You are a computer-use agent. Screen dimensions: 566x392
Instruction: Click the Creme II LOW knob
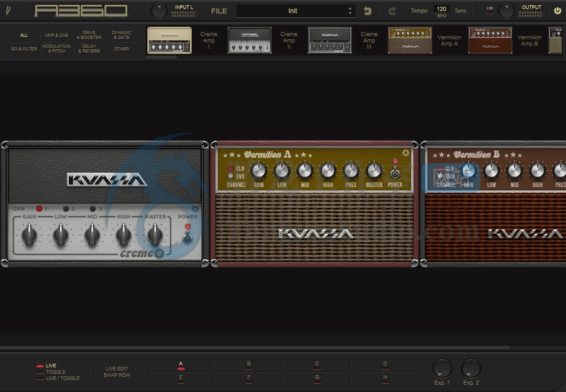click(61, 235)
